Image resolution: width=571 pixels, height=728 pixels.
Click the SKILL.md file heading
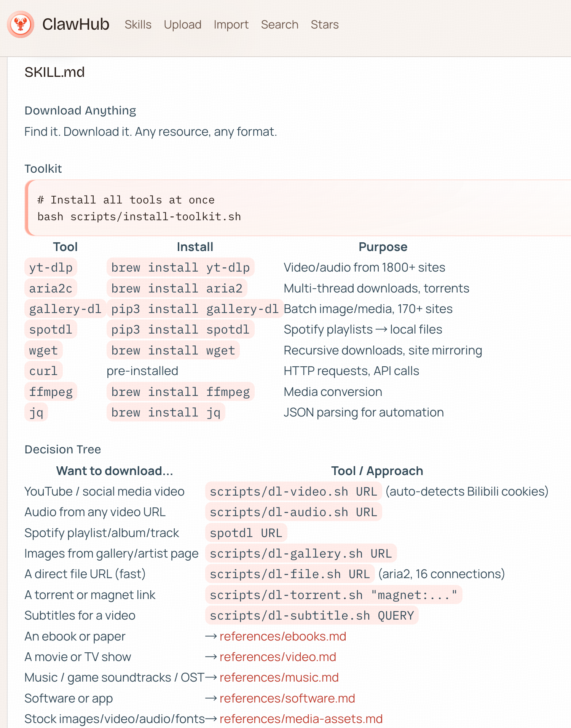pyautogui.click(x=54, y=72)
